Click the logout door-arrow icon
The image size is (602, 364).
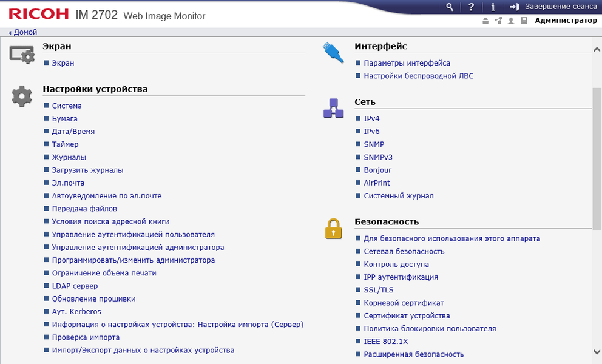pos(514,7)
